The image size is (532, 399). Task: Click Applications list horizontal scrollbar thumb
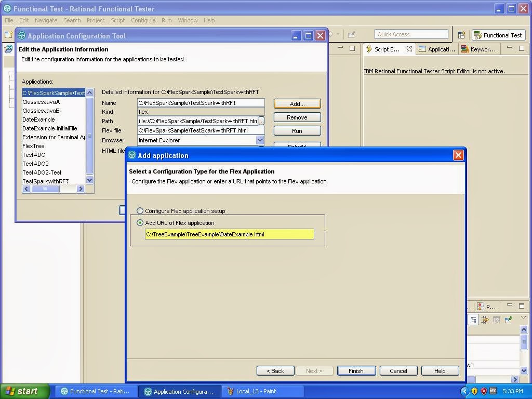45,189
